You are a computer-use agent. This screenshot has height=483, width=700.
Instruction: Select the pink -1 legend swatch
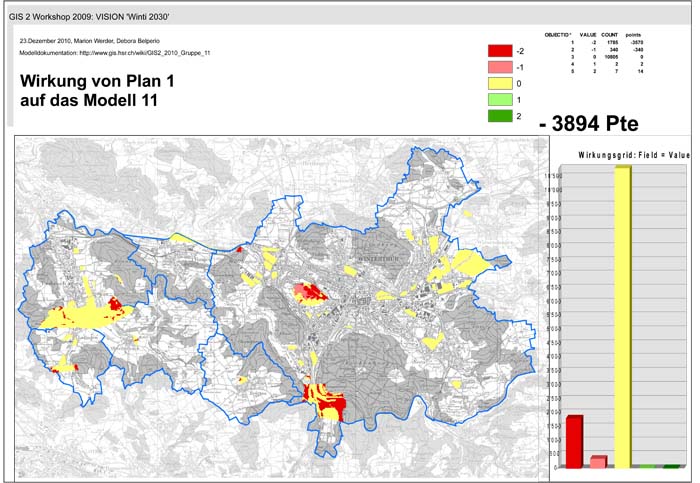pyautogui.click(x=499, y=67)
